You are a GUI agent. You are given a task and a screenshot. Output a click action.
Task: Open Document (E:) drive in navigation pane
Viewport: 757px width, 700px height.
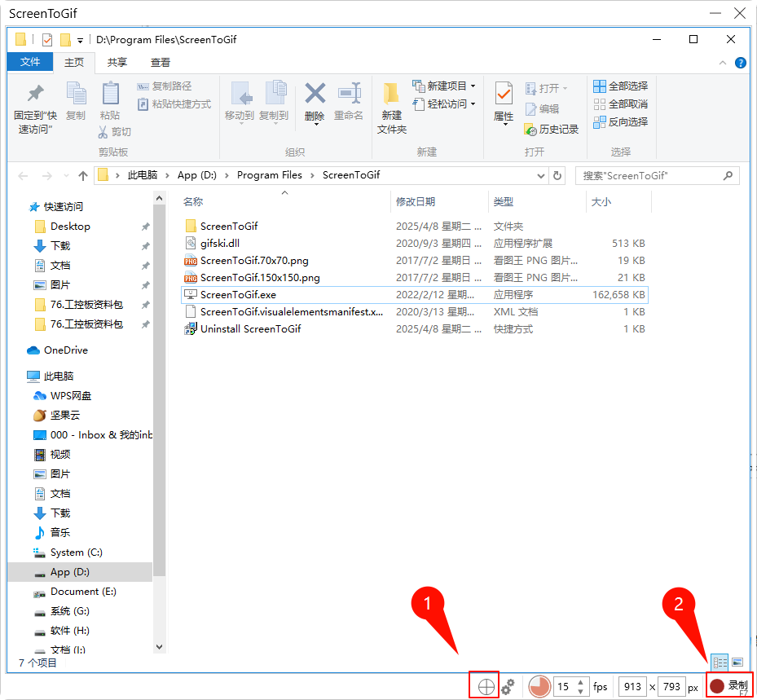tap(75, 592)
